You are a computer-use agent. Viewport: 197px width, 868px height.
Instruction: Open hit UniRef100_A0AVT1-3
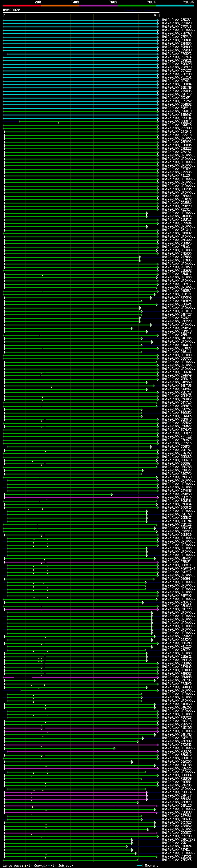pyautogui.click(x=179, y=565)
